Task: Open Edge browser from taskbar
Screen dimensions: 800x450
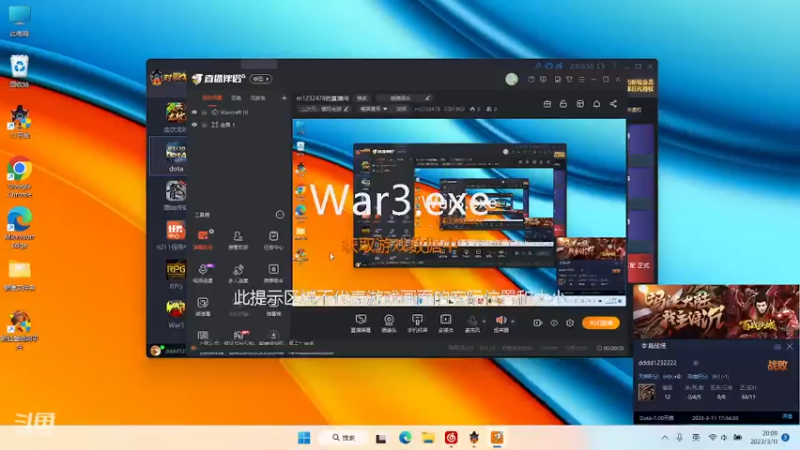Action: pos(405,438)
